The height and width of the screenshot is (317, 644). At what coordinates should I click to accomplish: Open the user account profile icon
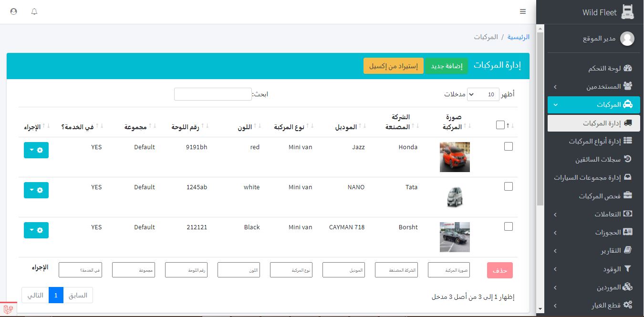[x=13, y=11]
